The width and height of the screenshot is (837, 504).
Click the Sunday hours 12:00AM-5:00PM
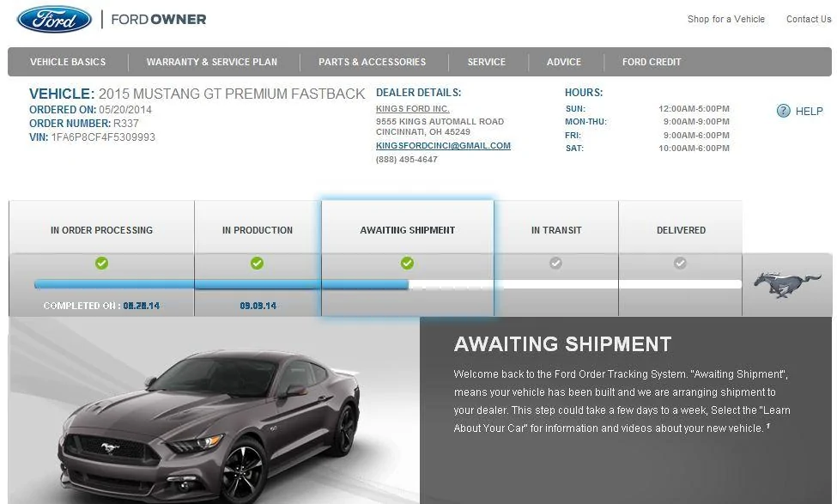coord(694,109)
